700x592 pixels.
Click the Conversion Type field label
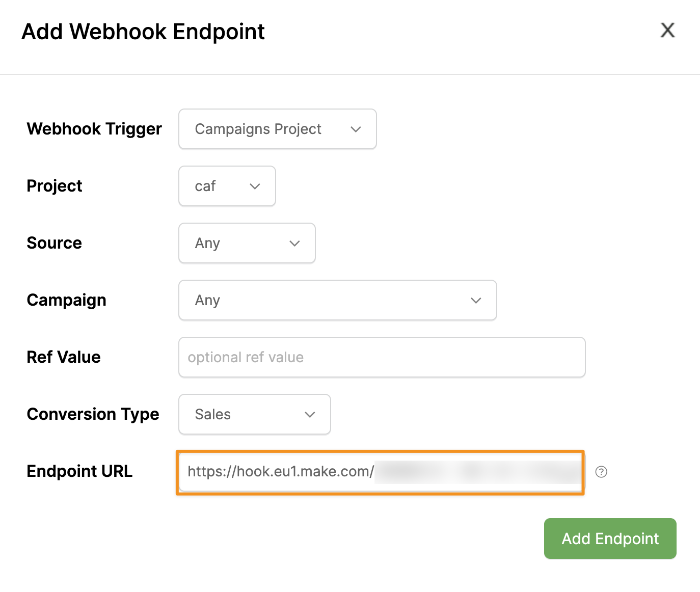click(93, 414)
